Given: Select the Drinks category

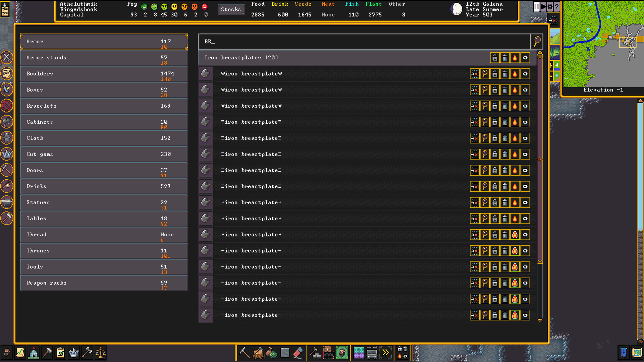Looking at the screenshot, I should coord(104,186).
